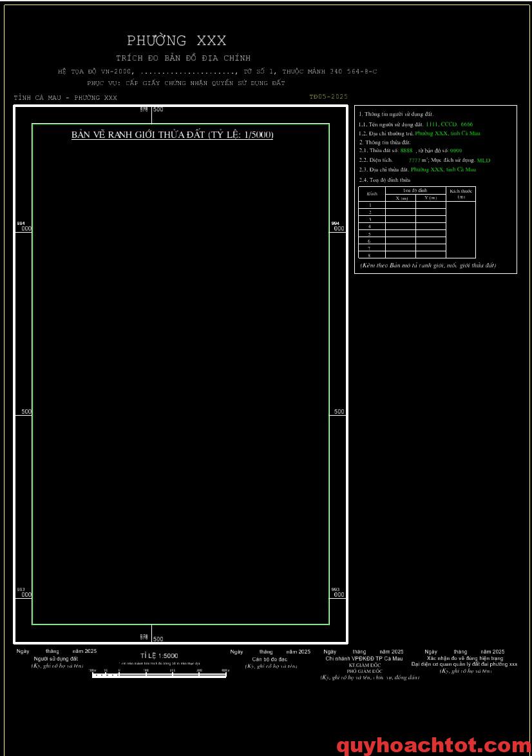Image resolution: width=532 pixels, height=756 pixels.
Task: Click the X (m) column header
Action: pyautogui.click(x=401, y=198)
